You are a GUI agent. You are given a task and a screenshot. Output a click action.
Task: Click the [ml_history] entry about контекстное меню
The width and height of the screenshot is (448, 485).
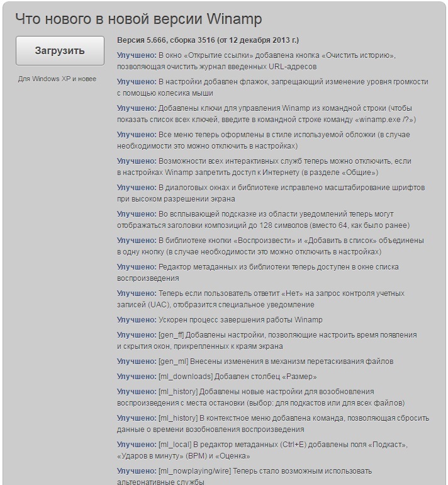pyautogui.click(x=273, y=424)
